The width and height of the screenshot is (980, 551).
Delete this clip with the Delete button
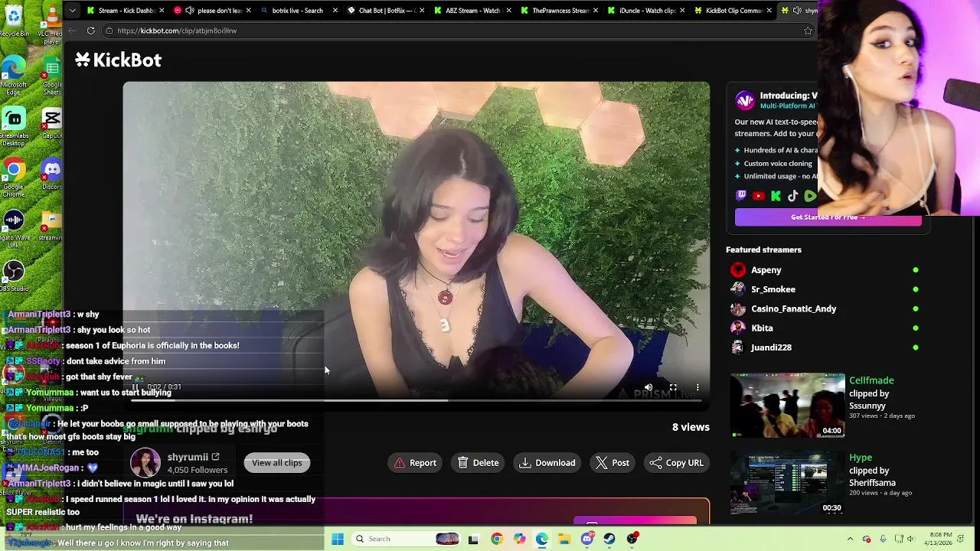point(479,463)
